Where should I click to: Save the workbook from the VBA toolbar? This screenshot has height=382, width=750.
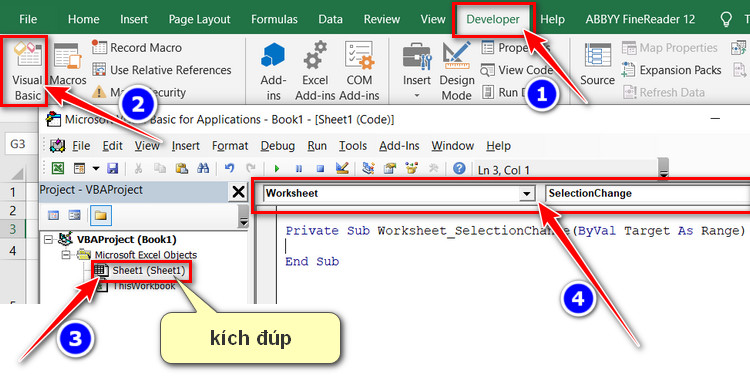(112, 168)
